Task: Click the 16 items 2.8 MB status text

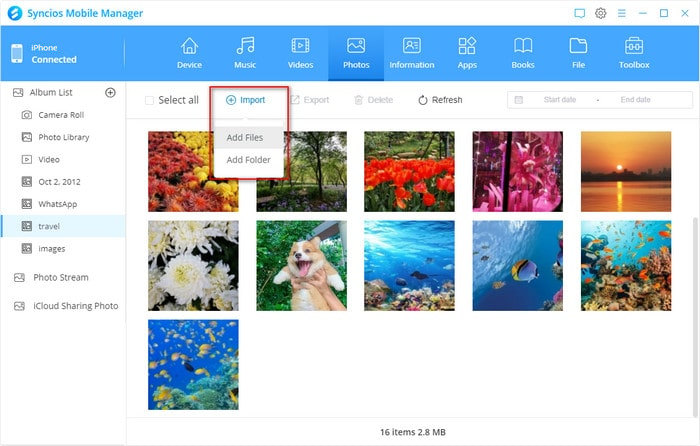Action: (412, 432)
